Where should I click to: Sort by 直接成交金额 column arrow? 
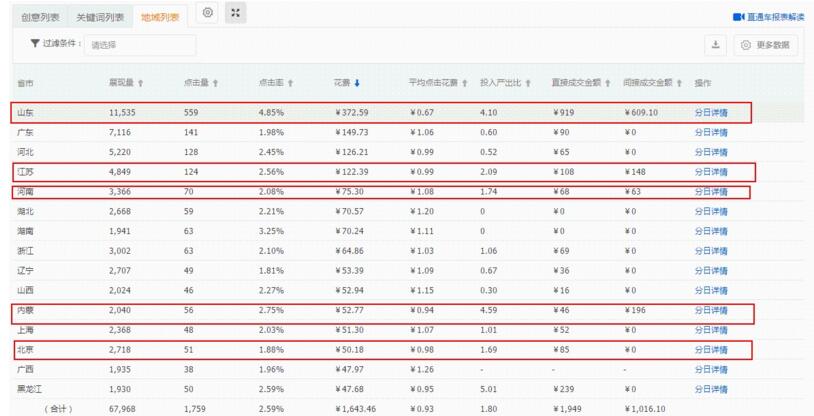[x=607, y=83]
